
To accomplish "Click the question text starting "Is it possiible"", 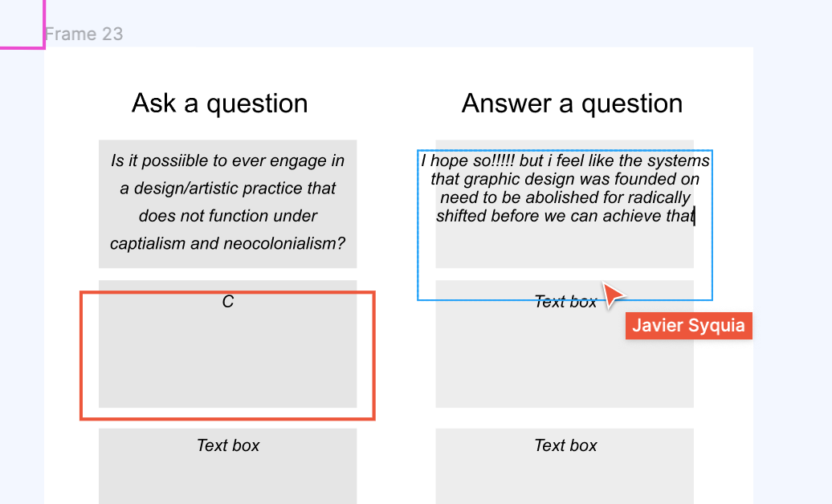I will pos(227,201).
